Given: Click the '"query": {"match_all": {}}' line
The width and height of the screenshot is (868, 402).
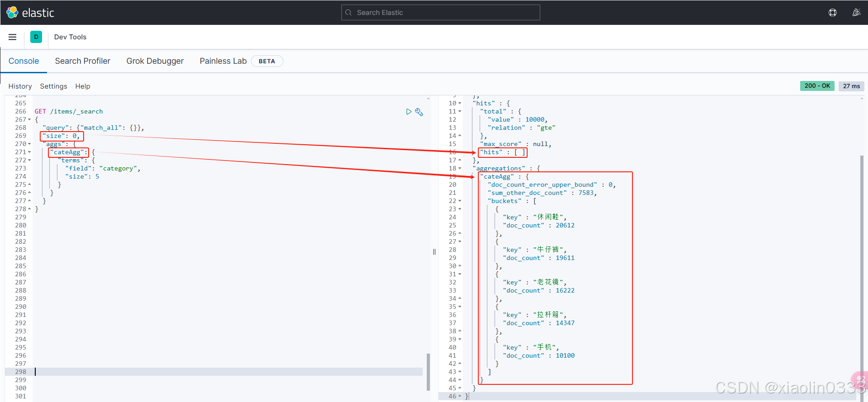Looking at the screenshot, I should click(93, 128).
